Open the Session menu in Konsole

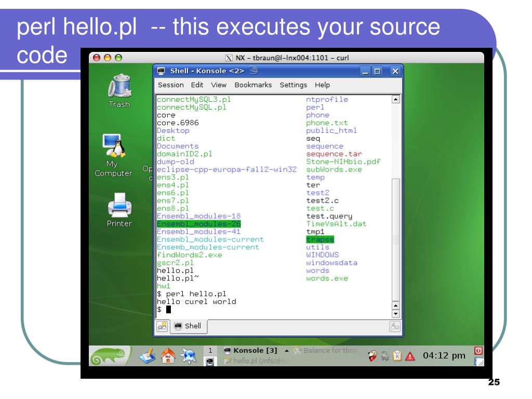tap(171, 85)
